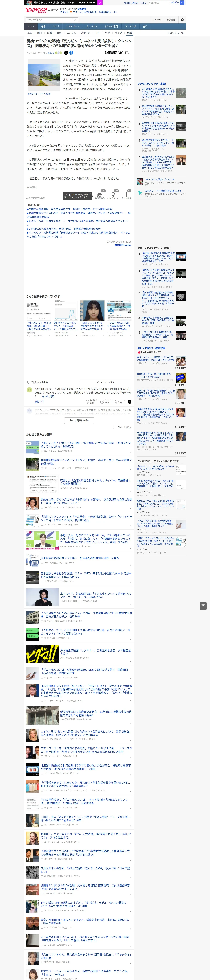Select the 有料 tab
The width and height of the screenshot is (210, 980).
point(145,27)
